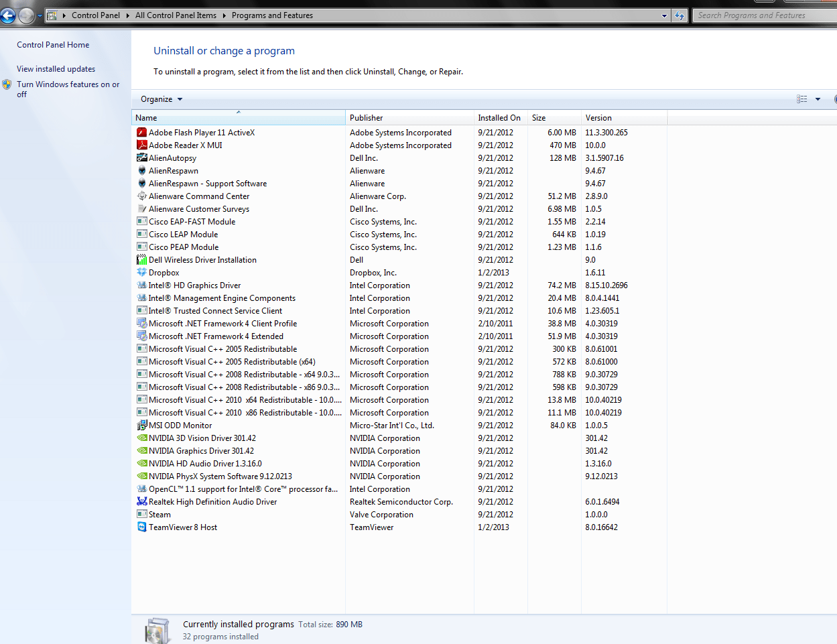The image size is (837, 644).
Task: Click the MSI ODD Monitor icon
Action: [141, 426]
